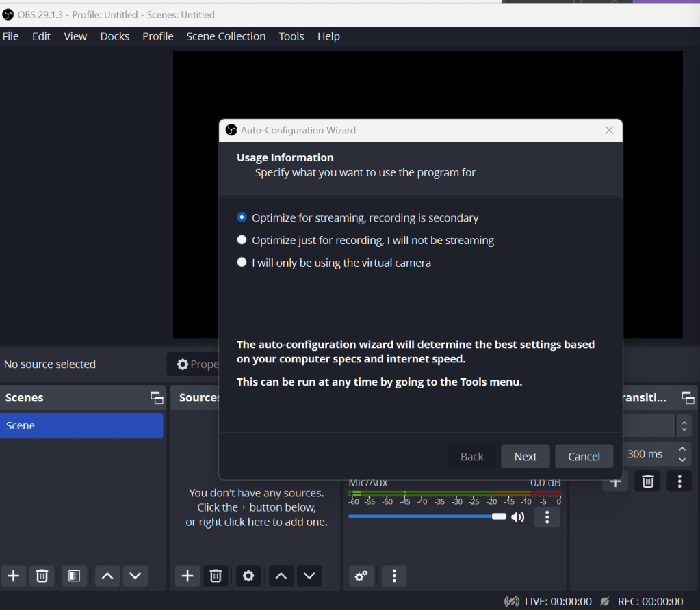This screenshot has height=610, width=700.
Task: Click 'No source selected' label
Action: (x=49, y=364)
